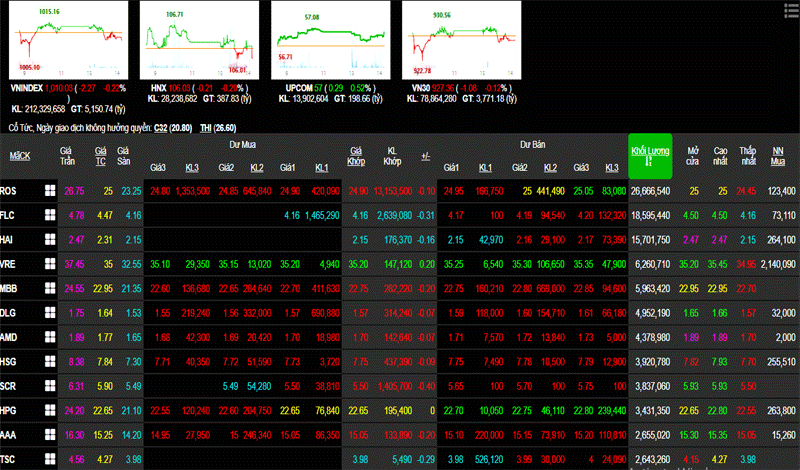Open the grid icon beside FLC
The image size is (800, 470).
[x=50, y=215]
